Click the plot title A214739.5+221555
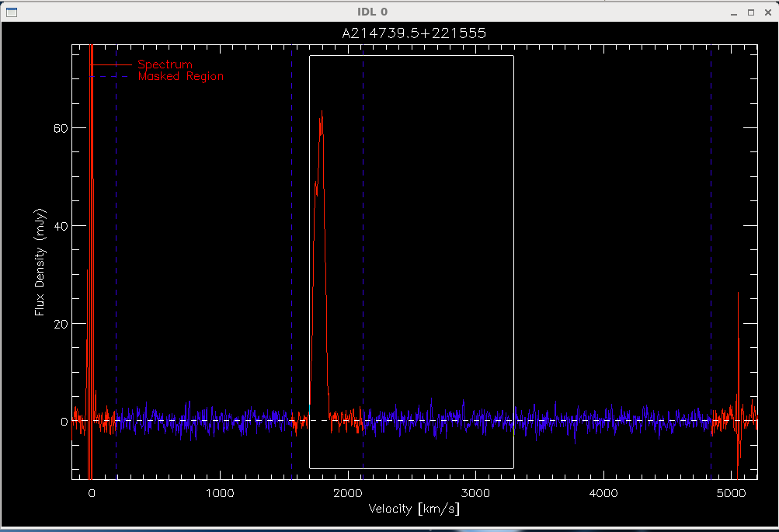This screenshot has width=779, height=532. 414,33
